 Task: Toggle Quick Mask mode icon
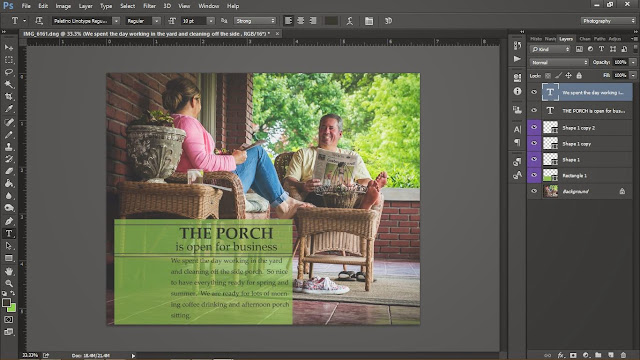coord(9,320)
